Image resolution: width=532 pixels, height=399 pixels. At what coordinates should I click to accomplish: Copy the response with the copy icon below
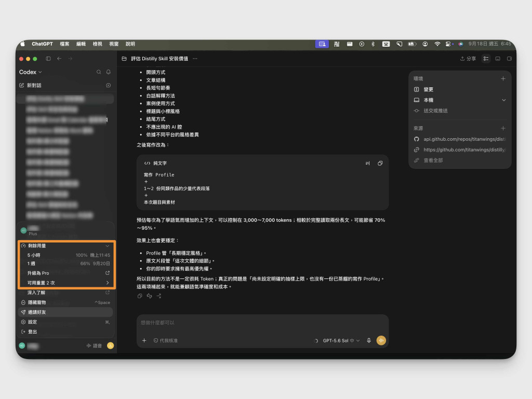(x=140, y=296)
